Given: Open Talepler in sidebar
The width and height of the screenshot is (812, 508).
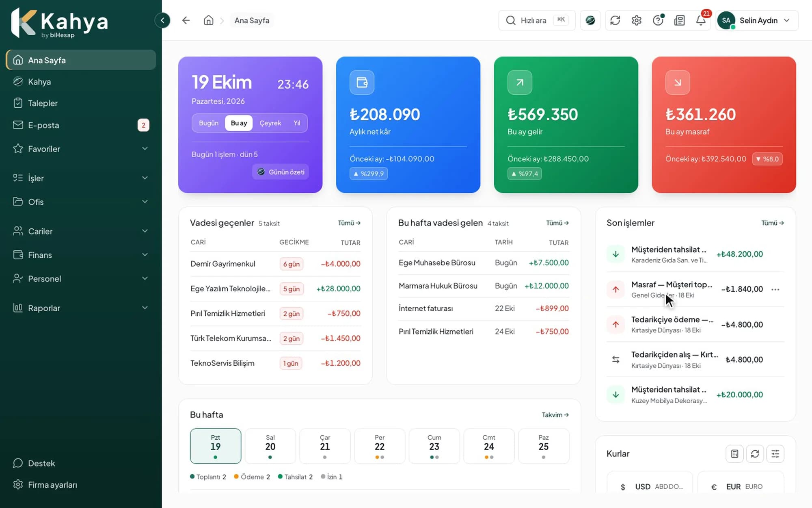Looking at the screenshot, I should pos(81,103).
